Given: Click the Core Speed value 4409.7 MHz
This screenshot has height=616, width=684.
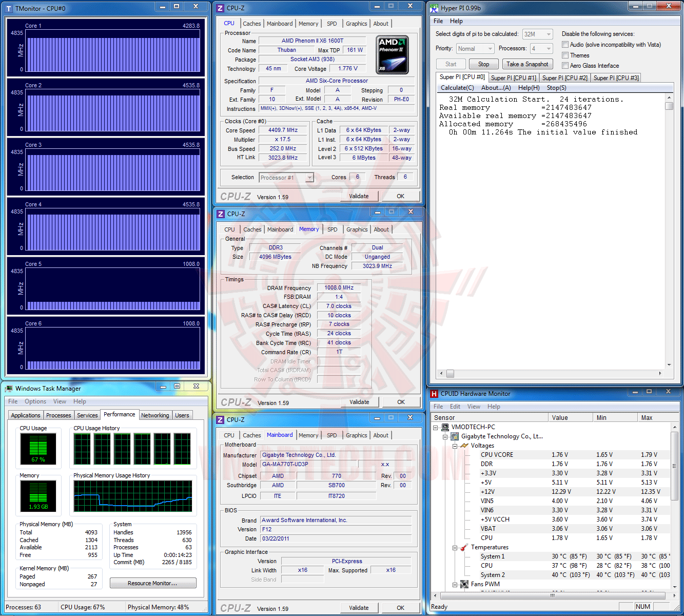Looking at the screenshot, I should 283,130.
